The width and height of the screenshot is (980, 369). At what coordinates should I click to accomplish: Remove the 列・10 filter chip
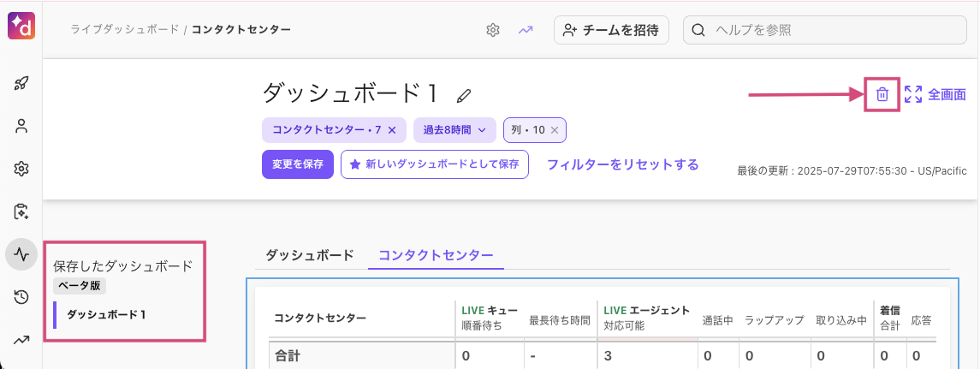[555, 130]
